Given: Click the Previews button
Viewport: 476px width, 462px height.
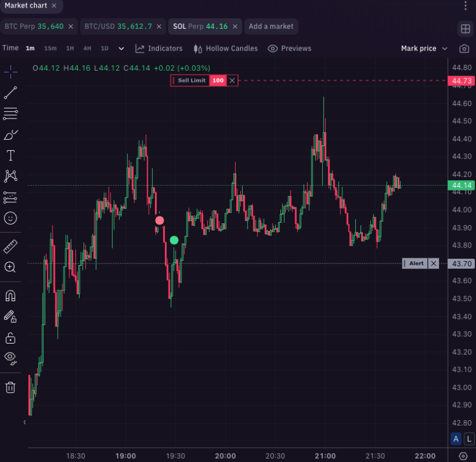Looking at the screenshot, I should click(290, 48).
